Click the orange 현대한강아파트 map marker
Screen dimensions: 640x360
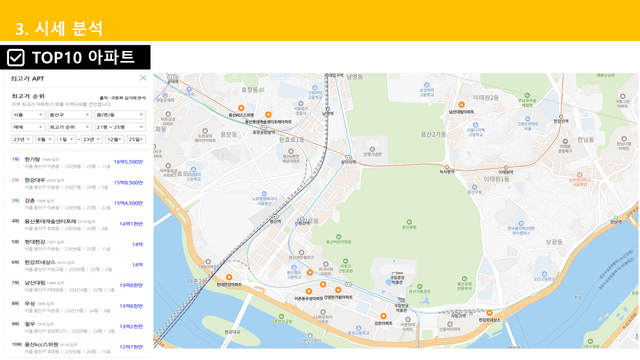tap(229, 278)
